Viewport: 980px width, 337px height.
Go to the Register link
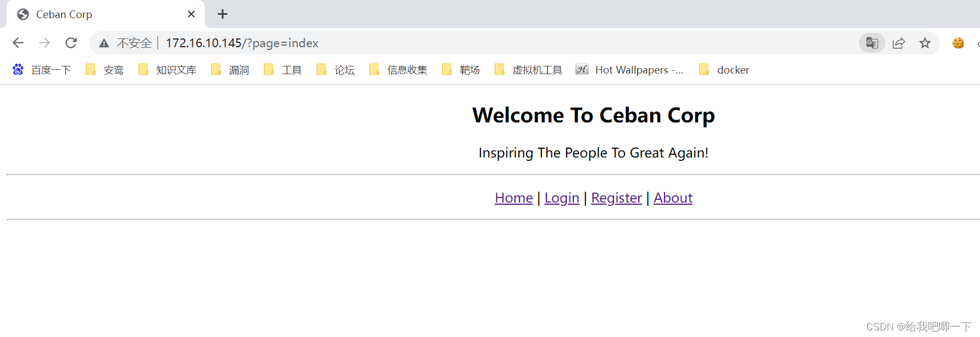tap(616, 198)
